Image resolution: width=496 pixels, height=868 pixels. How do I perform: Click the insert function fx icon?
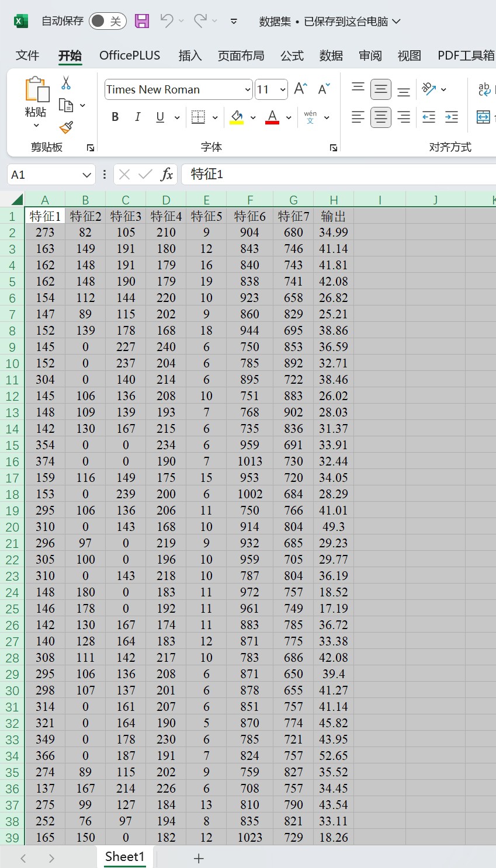click(x=167, y=174)
